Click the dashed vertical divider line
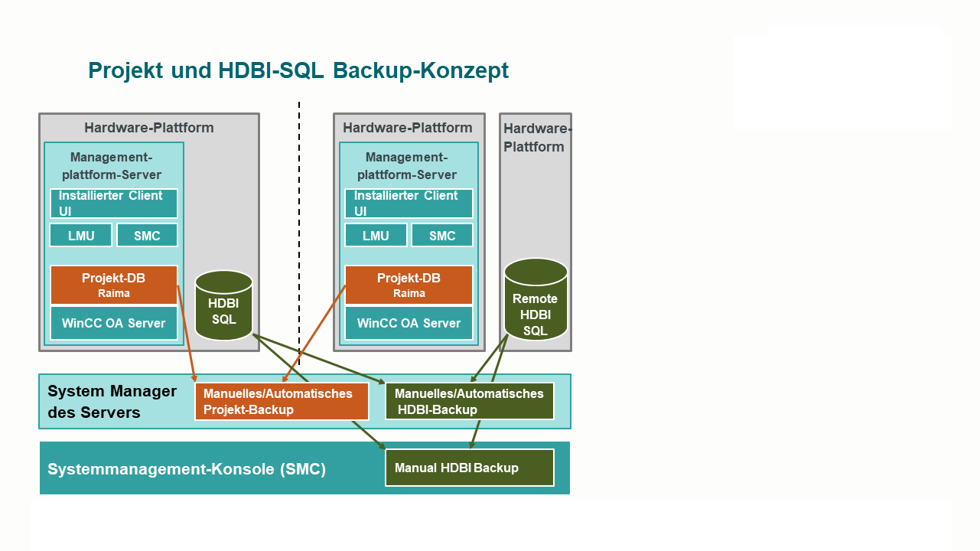The height and width of the screenshot is (551, 980). tap(299, 230)
